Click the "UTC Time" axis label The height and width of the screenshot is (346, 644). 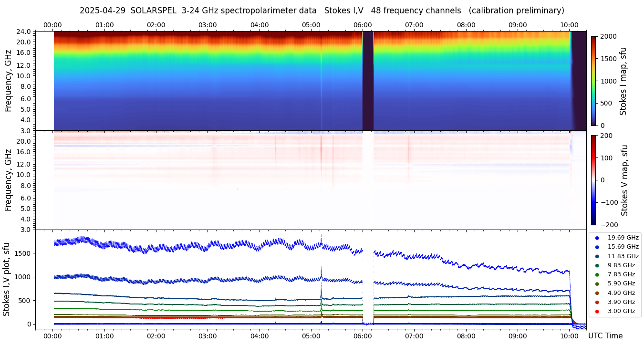coord(605,336)
